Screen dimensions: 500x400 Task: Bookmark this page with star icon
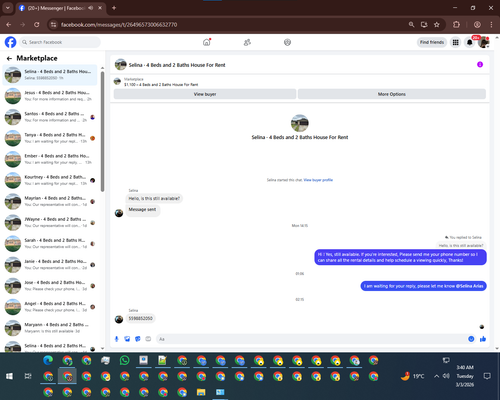[x=437, y=25]
